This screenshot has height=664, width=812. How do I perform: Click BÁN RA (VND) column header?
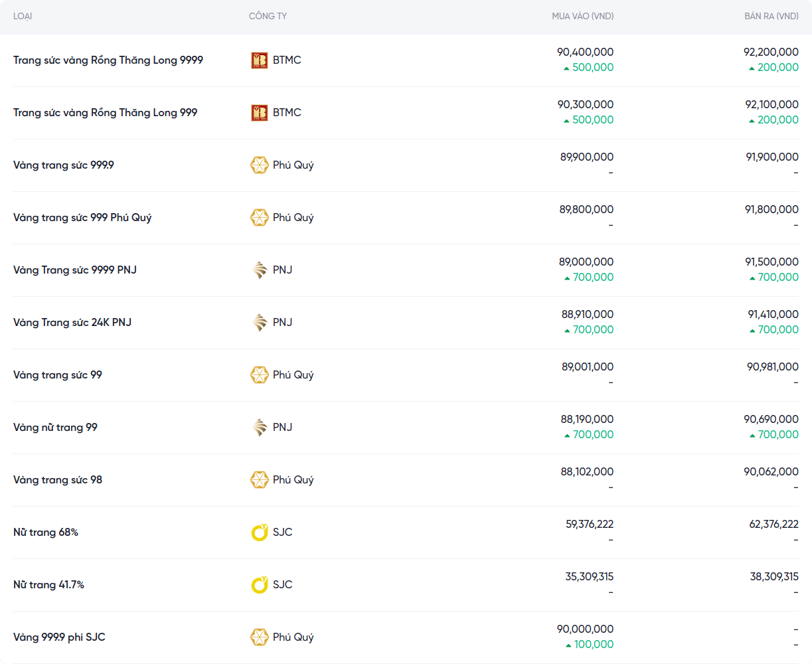tap(771, 16)
